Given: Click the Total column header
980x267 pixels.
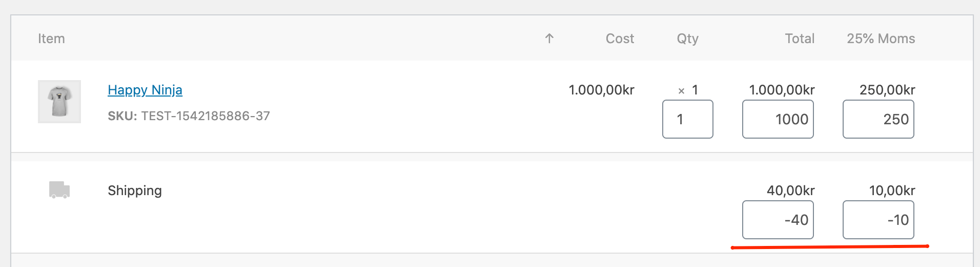Looking at the screenshot, I should pos(800,39).
